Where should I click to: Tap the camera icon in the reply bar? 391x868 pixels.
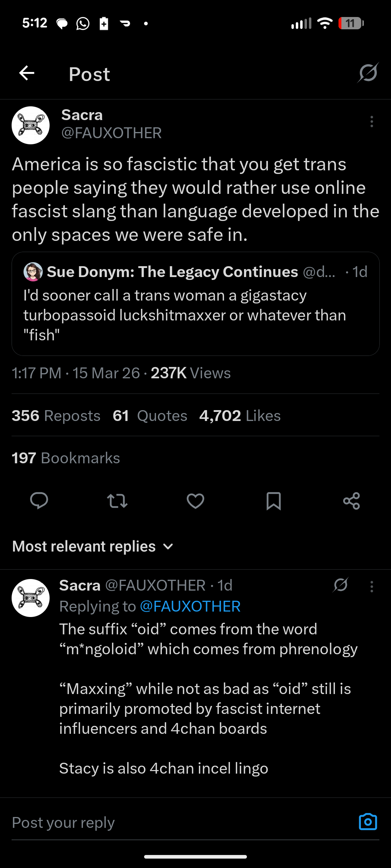pos(368,822)
